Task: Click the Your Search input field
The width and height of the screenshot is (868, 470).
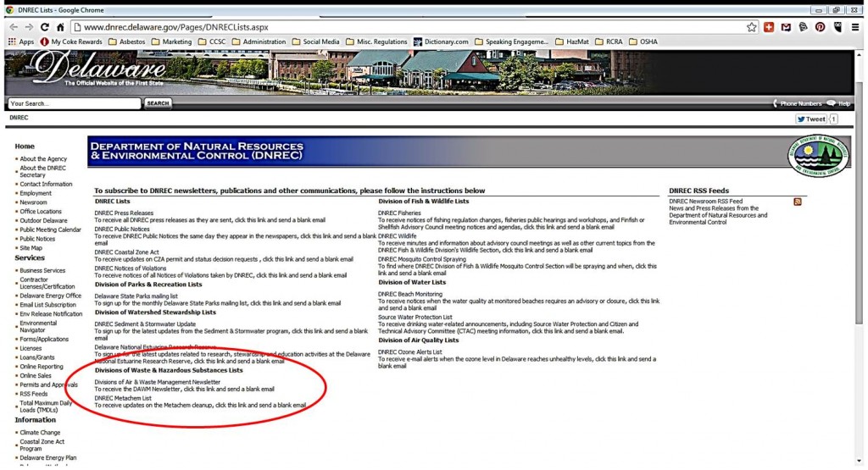Action: [x=75, y=103]
